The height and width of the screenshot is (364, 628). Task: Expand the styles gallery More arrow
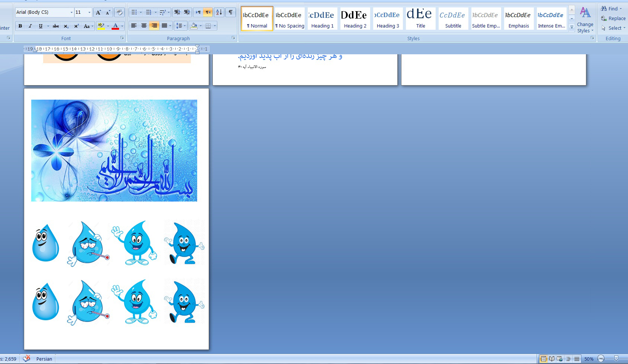click(x=572, y=27)
